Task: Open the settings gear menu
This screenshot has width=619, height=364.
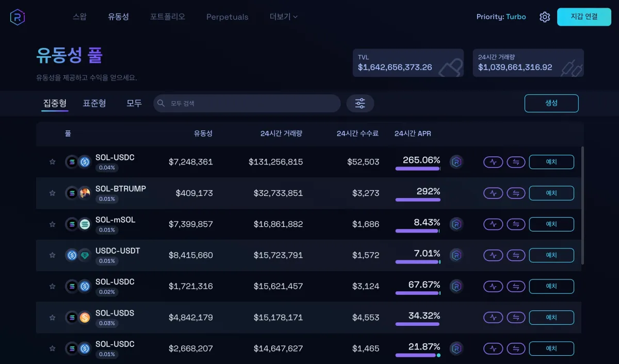Action: (545, 16)
